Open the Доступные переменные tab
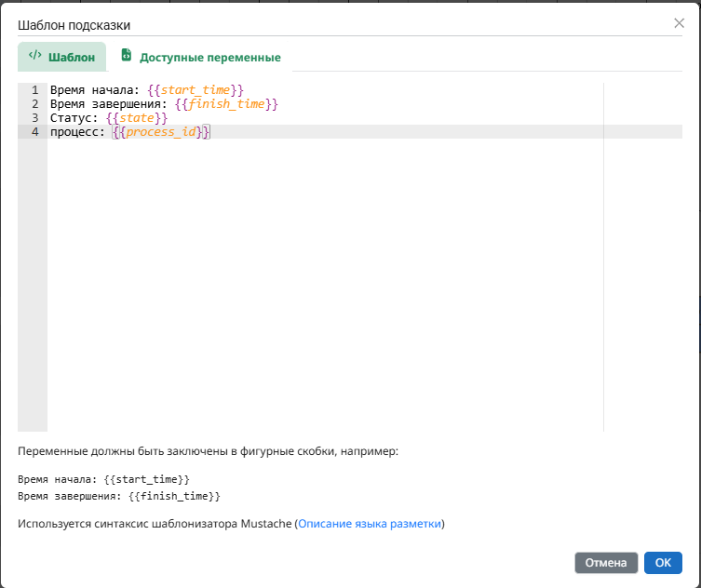The width and height of the screenshot is (701, 588). 201,57
